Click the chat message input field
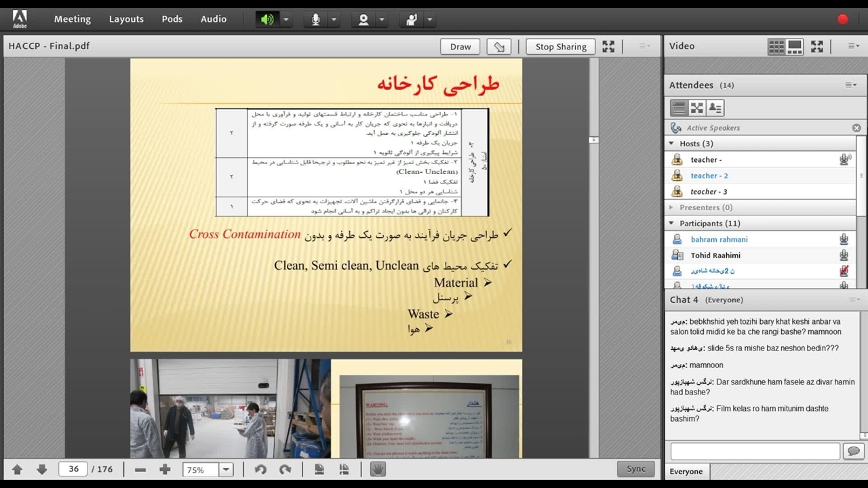Image resolution: width=868 pixels, height=488 pixels. pos(755,451)
